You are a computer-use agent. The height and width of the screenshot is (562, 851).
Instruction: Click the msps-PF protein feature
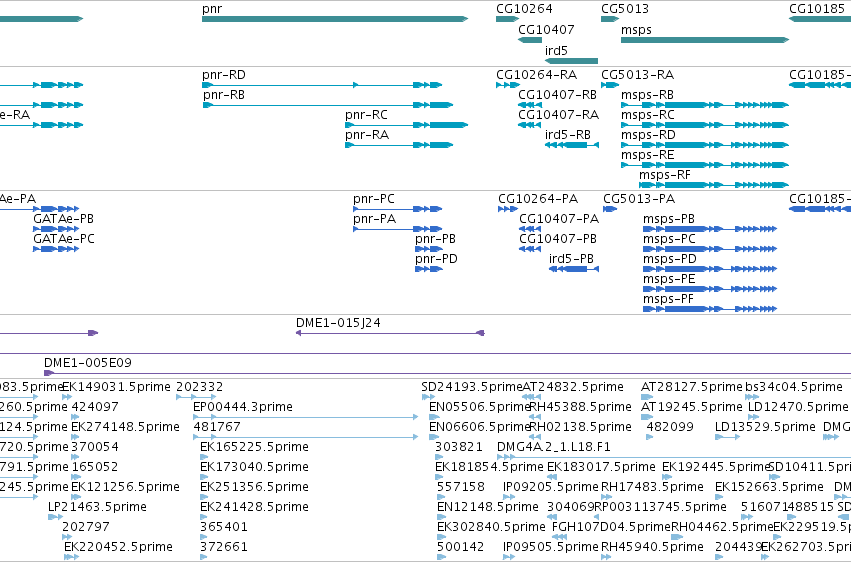click(x=710, y=309)
